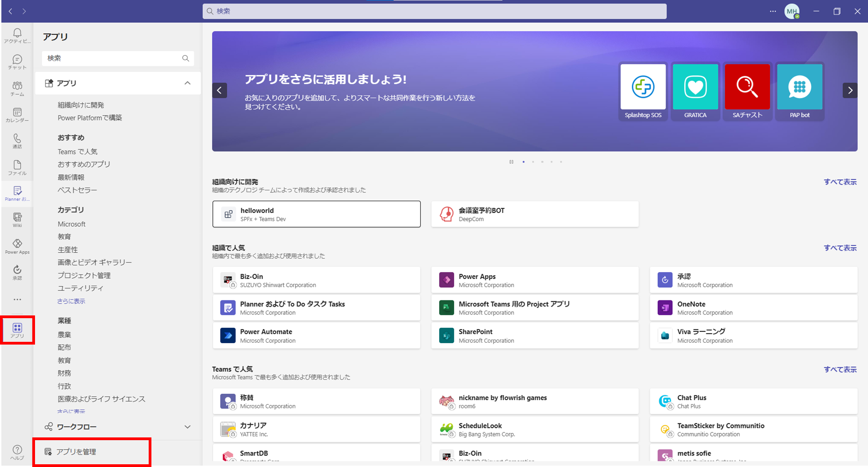The height and width of the screenshot is (467, 868).
Task: Go to next banner slide arrow
Action: (850, 90)
